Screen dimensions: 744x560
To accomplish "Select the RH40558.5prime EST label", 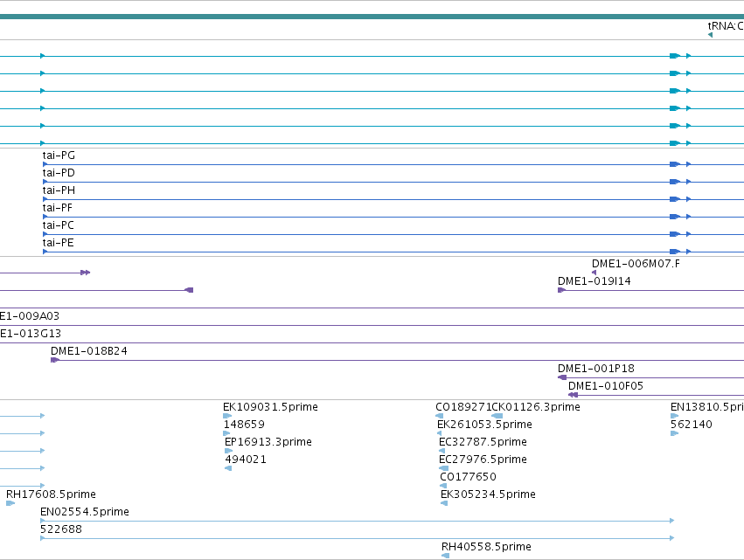I will [486, 547].
